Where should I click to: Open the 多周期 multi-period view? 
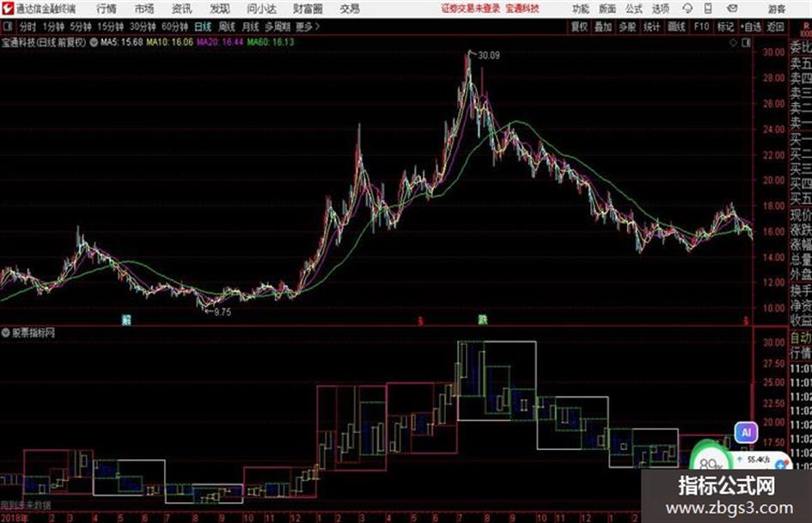pos(278,27)
